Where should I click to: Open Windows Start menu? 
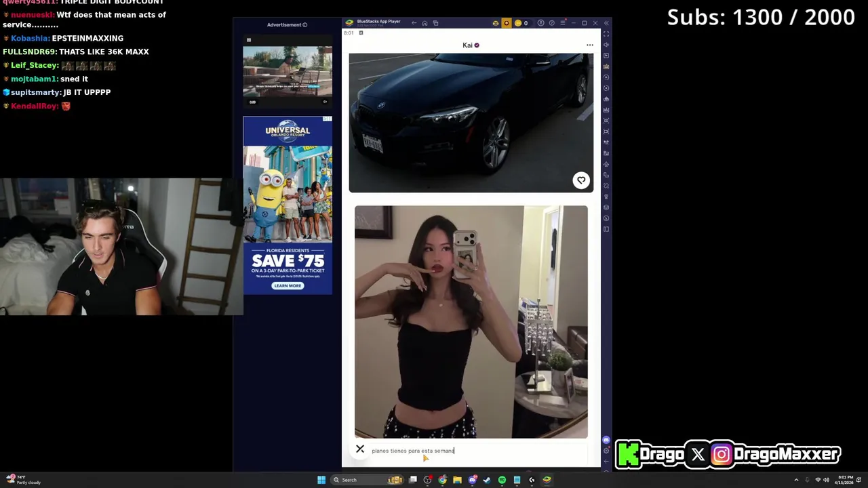point(321,480)
